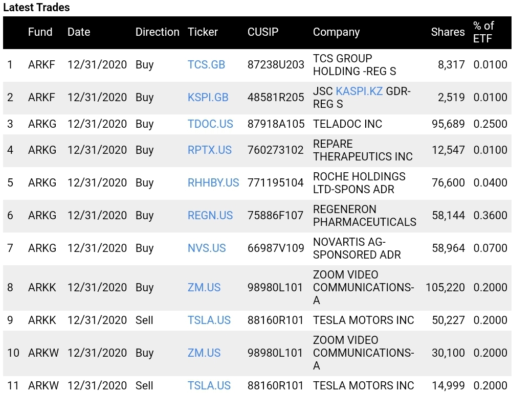Click the Fund column header
Viewport: 532px width, 393px height.
click(x=40, y=32)
